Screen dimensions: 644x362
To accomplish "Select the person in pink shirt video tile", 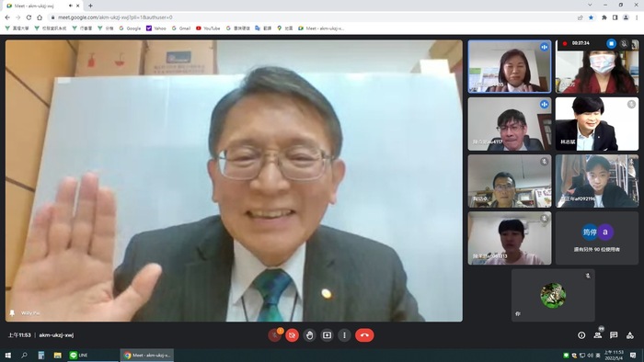I will pyautogui.click(x=510, y=238).
